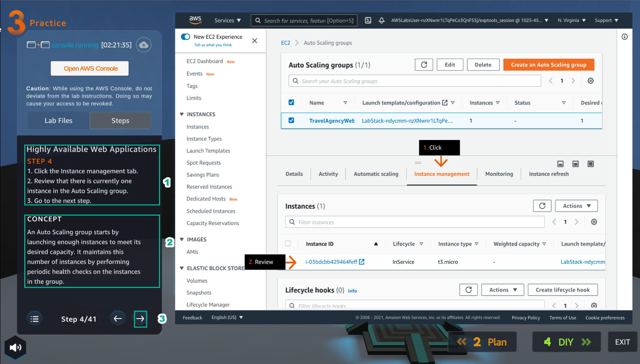Switch to the Instance refresh tab

click(549, 174)
